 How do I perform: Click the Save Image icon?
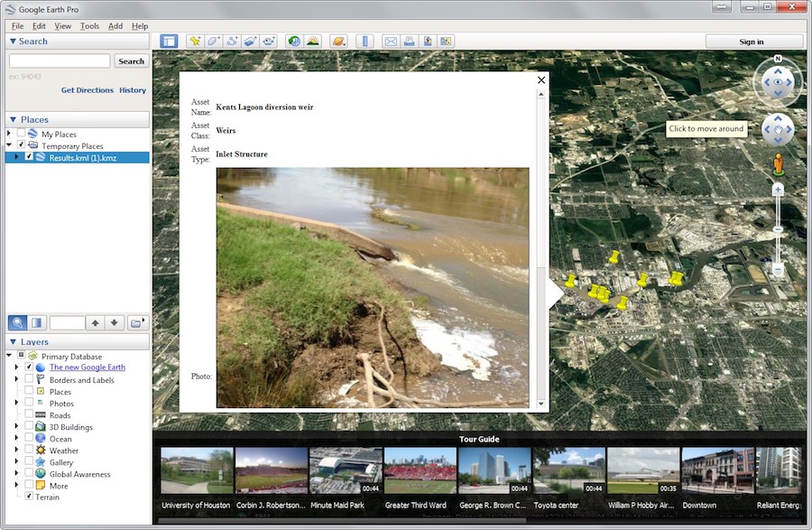point(428,42)
